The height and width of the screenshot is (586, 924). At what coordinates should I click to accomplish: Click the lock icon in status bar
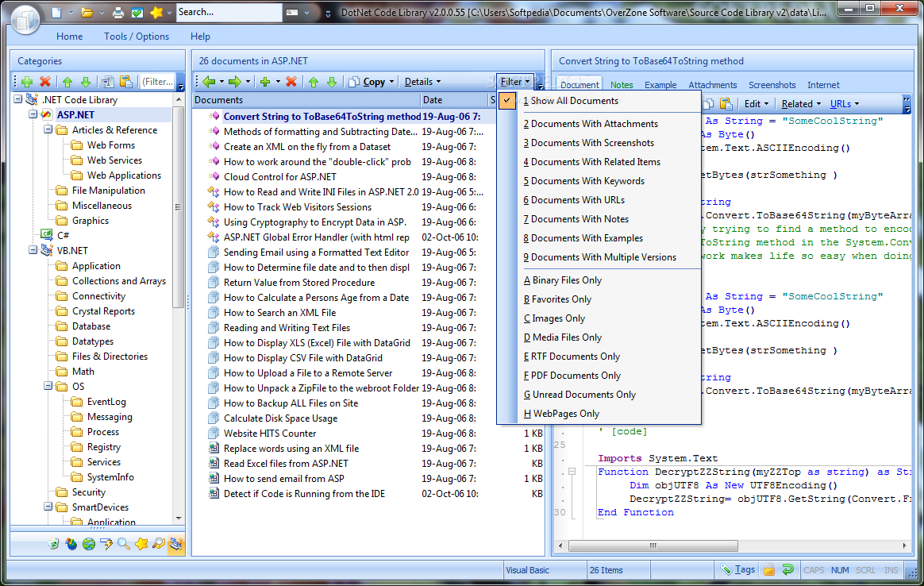[x=769, y=570]
